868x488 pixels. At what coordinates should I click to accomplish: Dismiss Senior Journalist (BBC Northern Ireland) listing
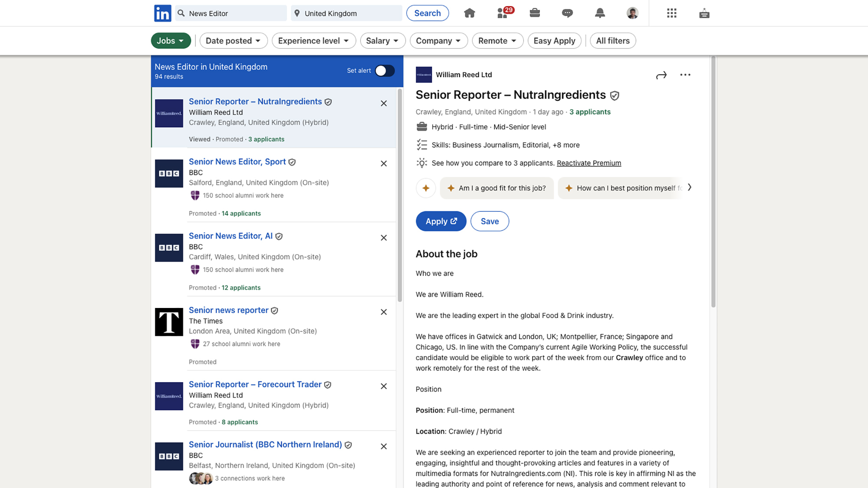pos(384,446)
